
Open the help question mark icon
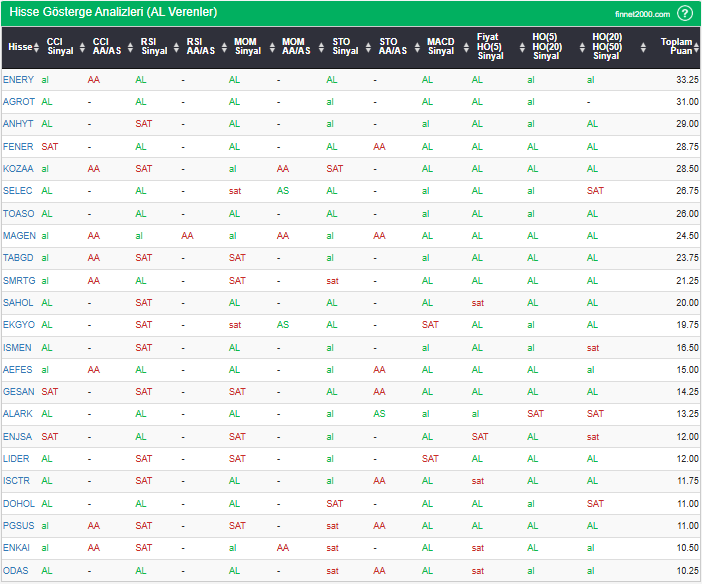(x=685, y=13)
